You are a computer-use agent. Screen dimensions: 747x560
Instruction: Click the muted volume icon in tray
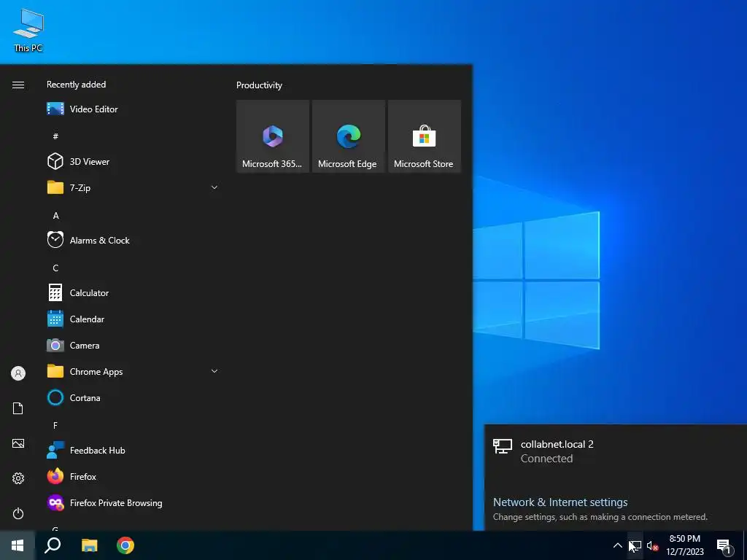[x=653, y=545]
